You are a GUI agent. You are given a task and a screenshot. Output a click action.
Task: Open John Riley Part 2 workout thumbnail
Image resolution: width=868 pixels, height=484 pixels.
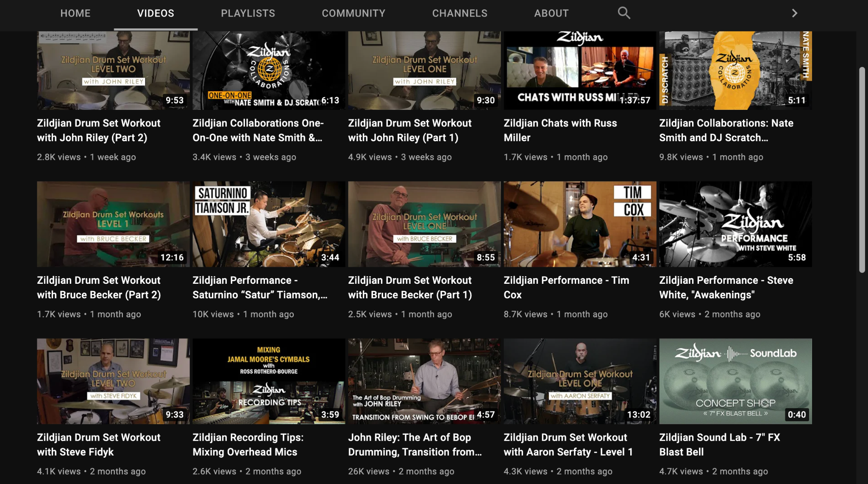tap(113, 70)
